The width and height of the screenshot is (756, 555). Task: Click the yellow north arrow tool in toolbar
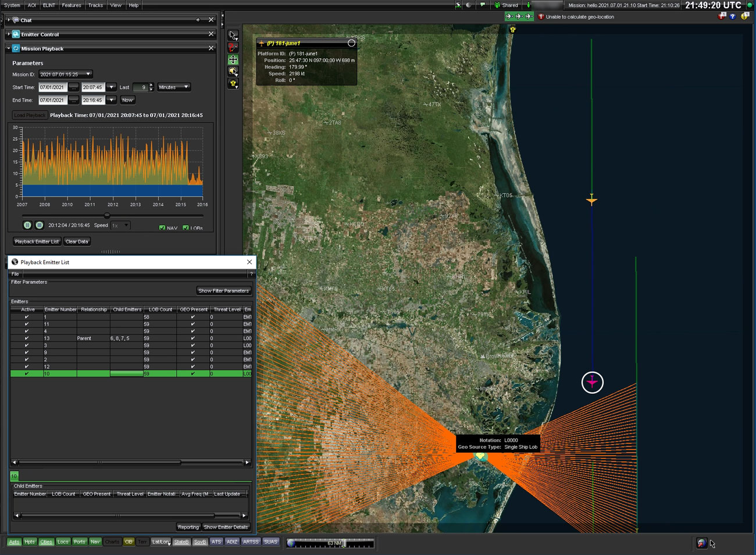click(233, 84)
